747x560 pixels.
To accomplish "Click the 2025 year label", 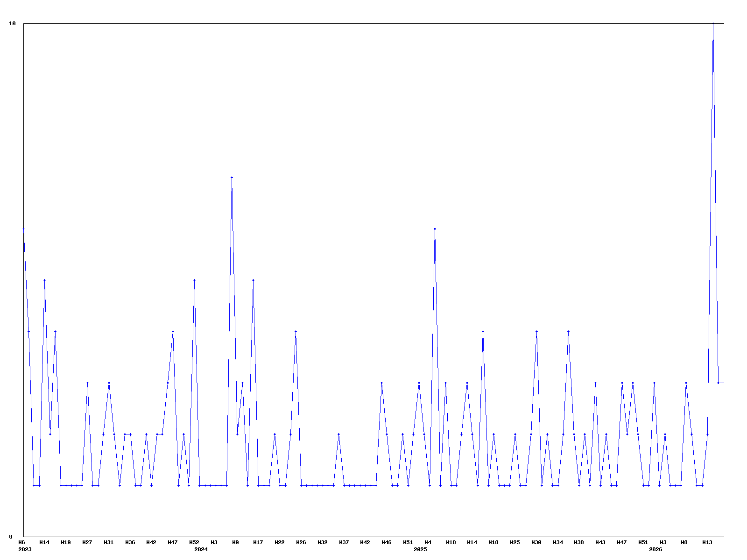I will pos(420,549).
